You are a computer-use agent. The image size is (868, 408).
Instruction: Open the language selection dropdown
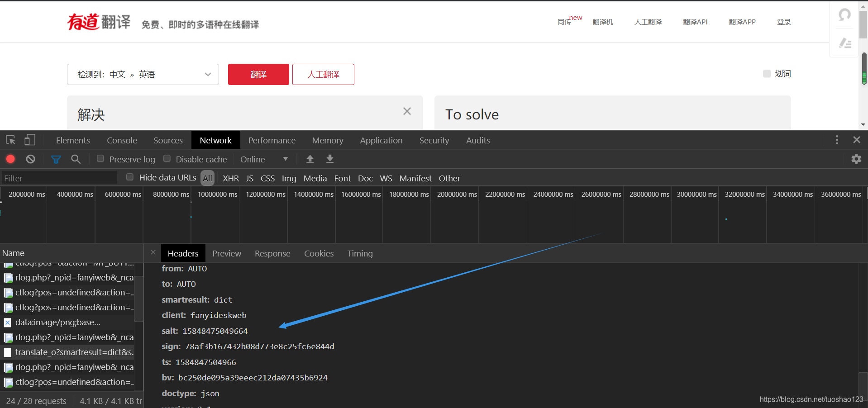pos(143,74)
